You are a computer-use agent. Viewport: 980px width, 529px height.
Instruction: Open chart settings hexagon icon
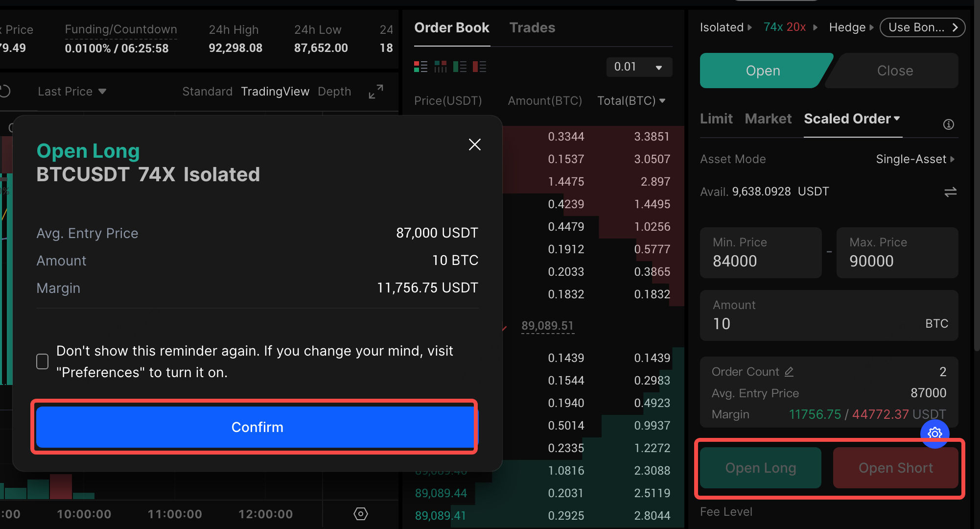[361, 514]
